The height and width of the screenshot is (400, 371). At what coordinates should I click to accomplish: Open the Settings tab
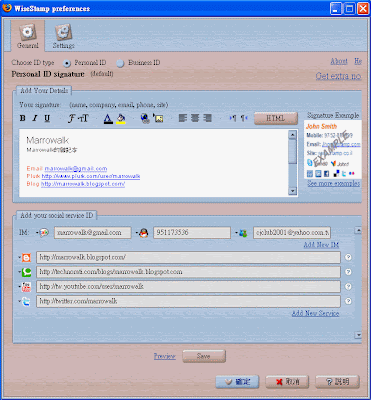click(63, 36)
